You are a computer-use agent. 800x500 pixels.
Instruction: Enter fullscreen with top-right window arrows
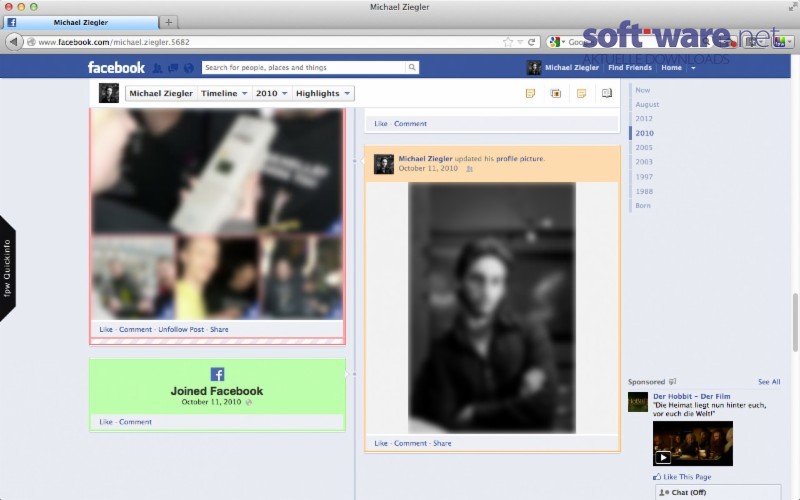(x=792, y=7)
